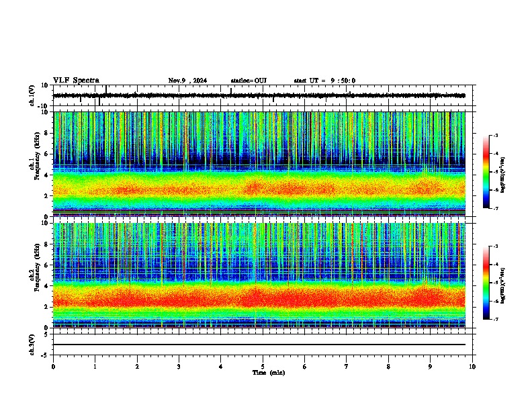Click the "-7" value on ch.2 color bar
The image size is (532, 411).
495,319
